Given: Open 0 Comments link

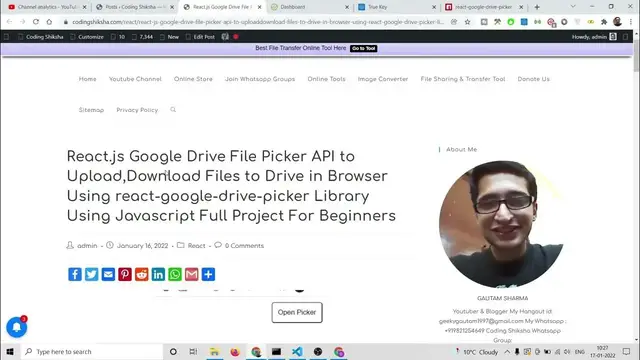Looking at the screenshot, I should coord(244,246).
